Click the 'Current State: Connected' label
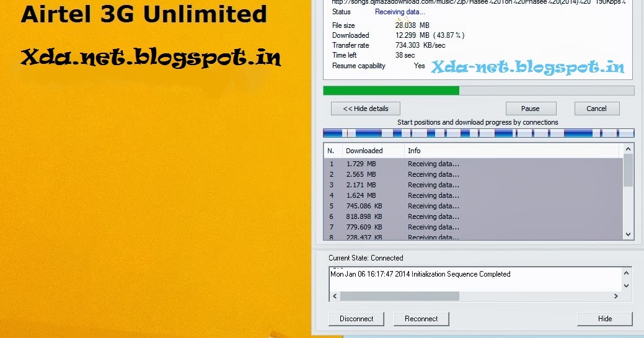The height and width of the screenshot is (338, 644). 366,258
